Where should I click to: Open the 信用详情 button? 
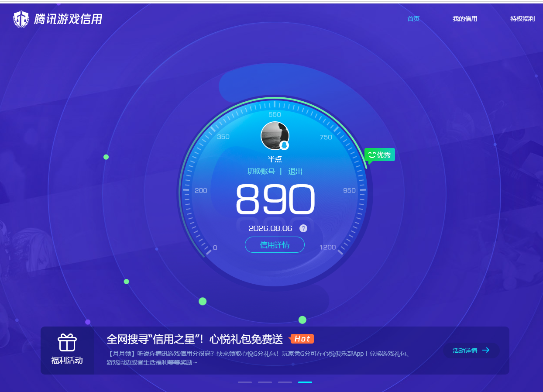coord(275,245)
